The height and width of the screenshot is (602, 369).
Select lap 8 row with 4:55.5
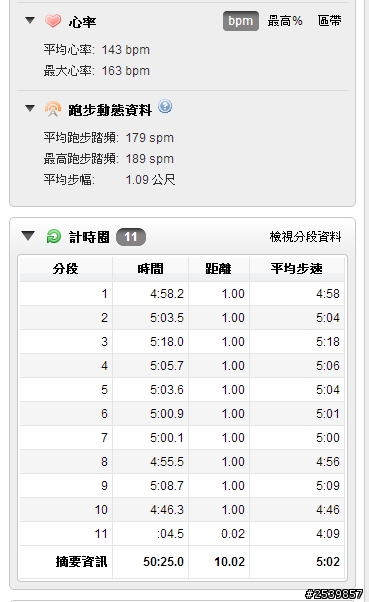(x=182, y=461)
